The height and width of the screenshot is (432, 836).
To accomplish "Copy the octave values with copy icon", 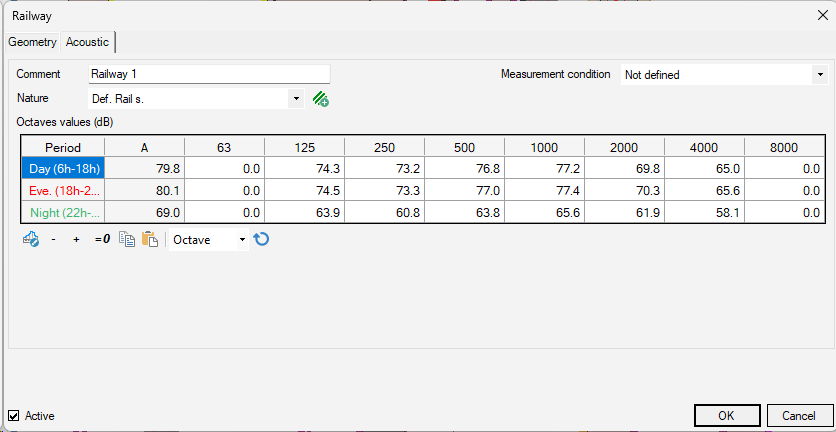I will click(127, 239).
